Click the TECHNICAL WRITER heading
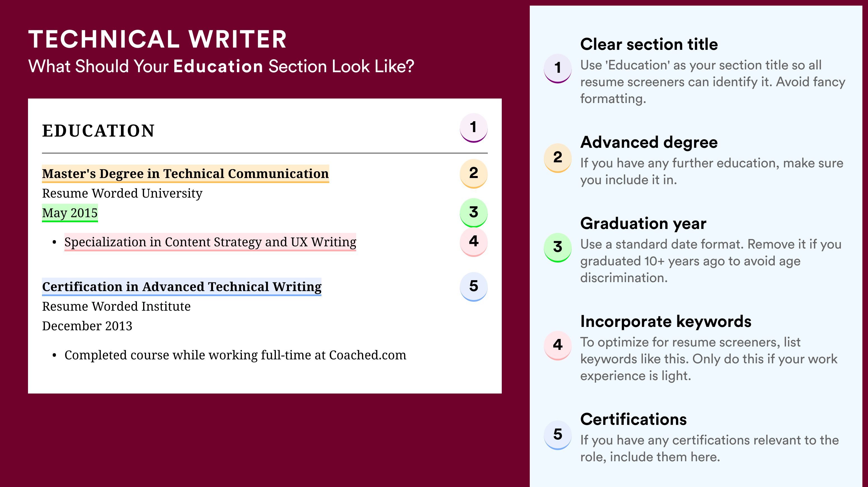This screenshot has width=868, height=487. pos(157,39)
